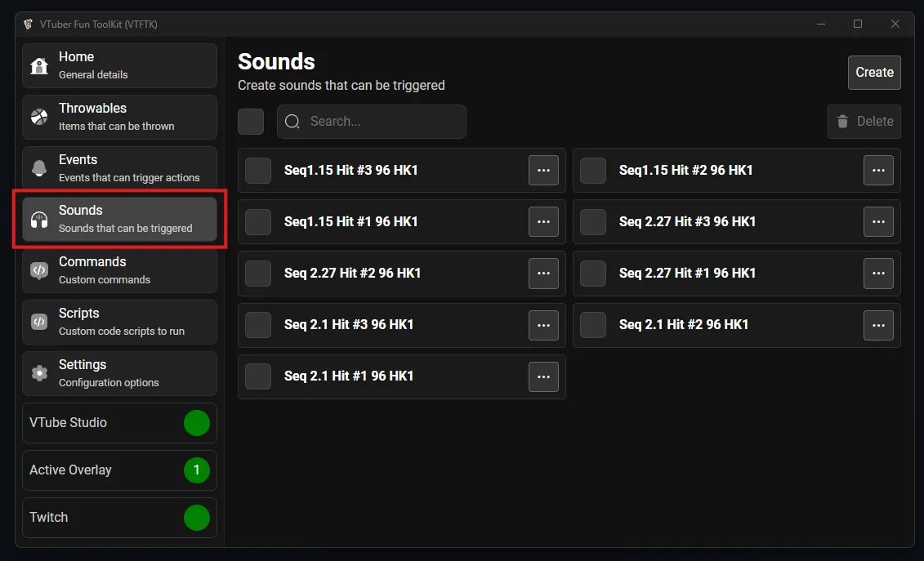Screen dimensions: 924x561
Task: Click the Events bell icon
Action: 39,167
